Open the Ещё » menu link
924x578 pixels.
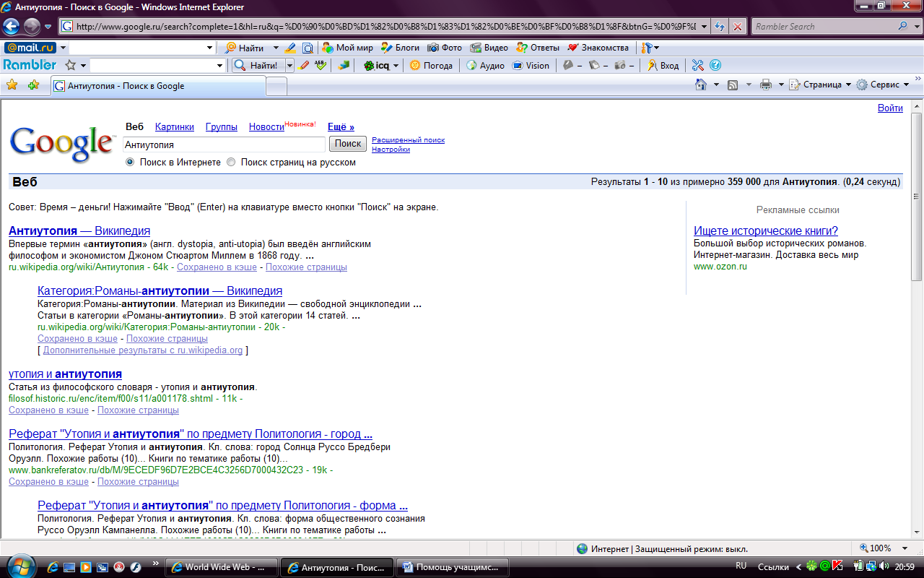tap(341, 126)
